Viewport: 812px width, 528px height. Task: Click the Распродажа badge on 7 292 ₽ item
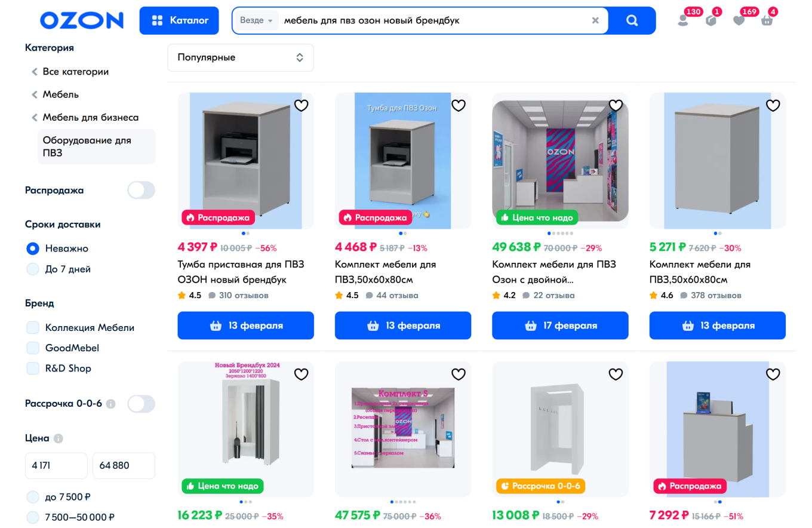point(690,486)
